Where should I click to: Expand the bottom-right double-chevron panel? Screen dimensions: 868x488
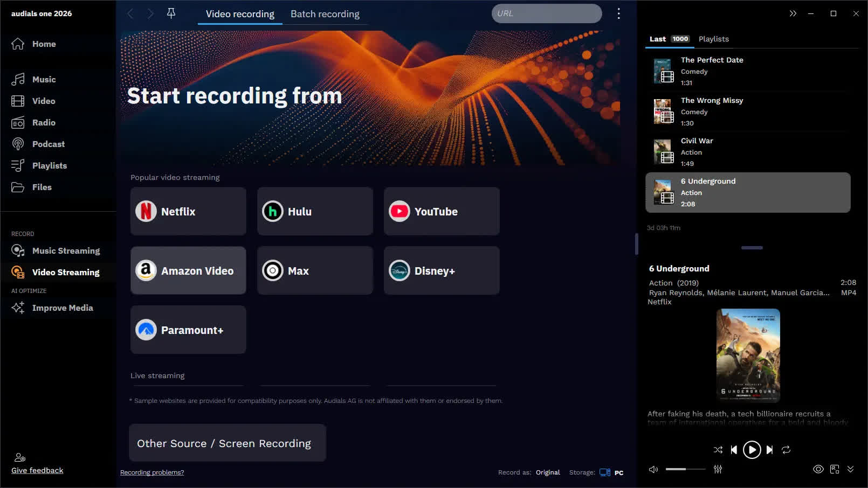851,469
